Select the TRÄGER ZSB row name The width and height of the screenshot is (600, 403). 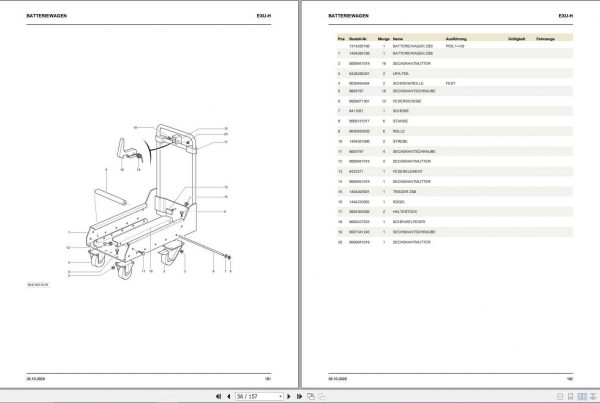pyautogui.click(x=404, y=191)
